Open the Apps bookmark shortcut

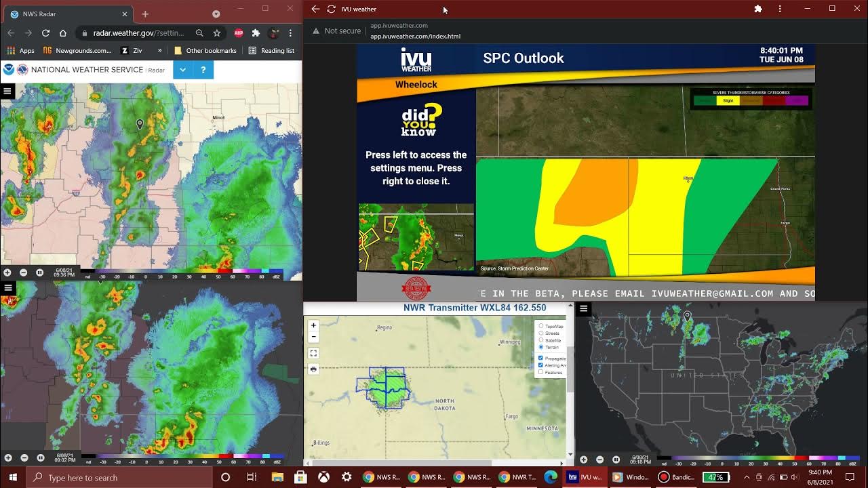pos(20,50)
